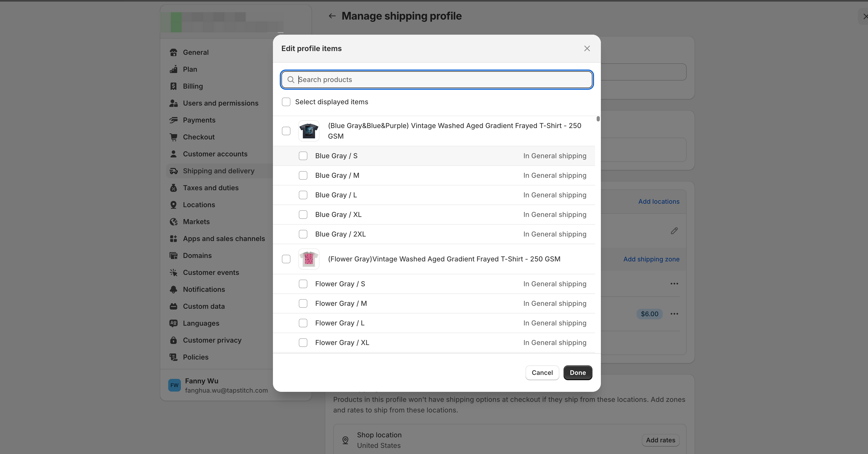Focus the Search products field
This screenshot has width=868, height=454.
438,80
